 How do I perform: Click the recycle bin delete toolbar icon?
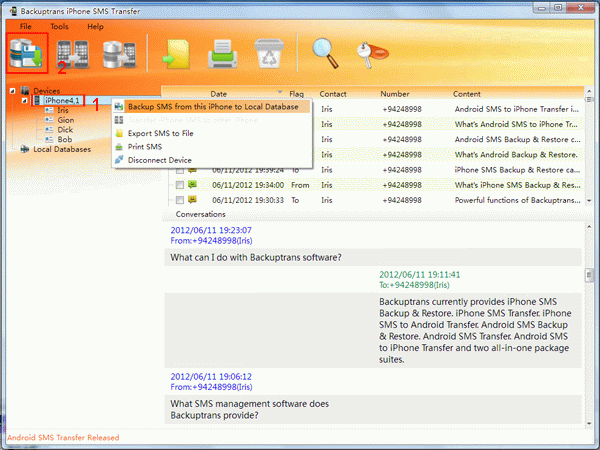269,54
